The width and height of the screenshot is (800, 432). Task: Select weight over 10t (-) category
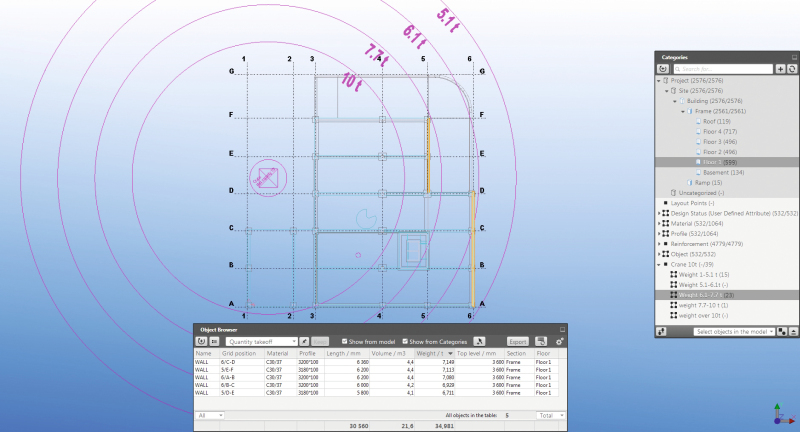[703, 315]
